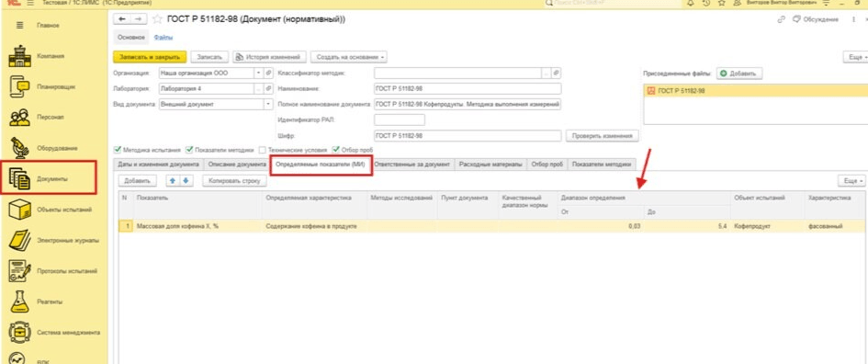Switch to Определяемые показатели (МИ) tab
868x364 pixels.
point(321,165)
